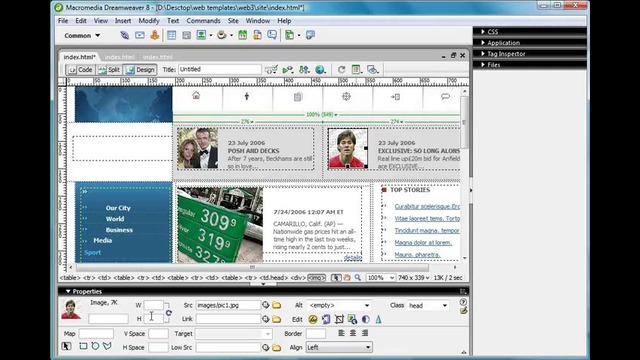
Task: Collapse the Properties panel
Action: coord(68,291)
